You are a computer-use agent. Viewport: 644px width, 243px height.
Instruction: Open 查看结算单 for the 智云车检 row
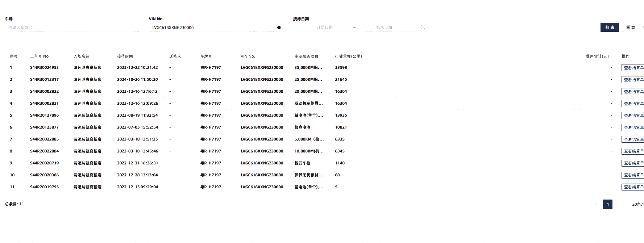[633, 163]
